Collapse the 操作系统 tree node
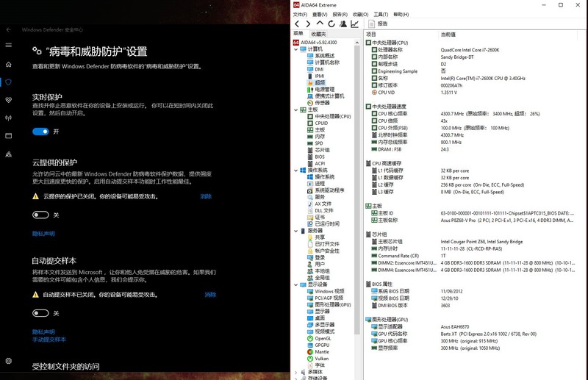588x380 pixels. pyautogui.click(x=296, y=171)
